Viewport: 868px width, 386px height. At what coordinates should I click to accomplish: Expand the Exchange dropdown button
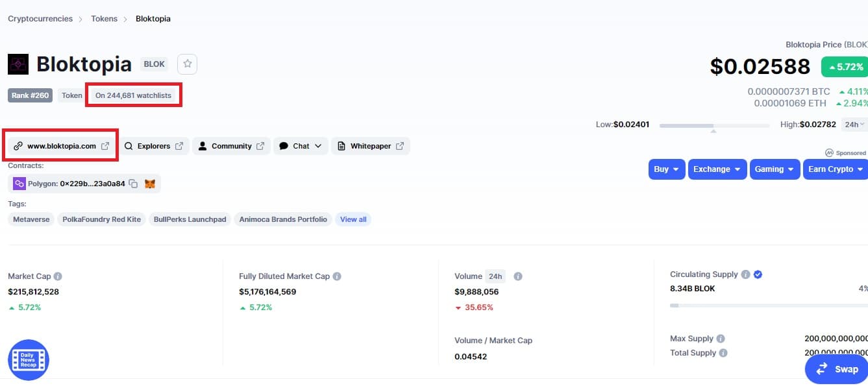click(717, 169)
